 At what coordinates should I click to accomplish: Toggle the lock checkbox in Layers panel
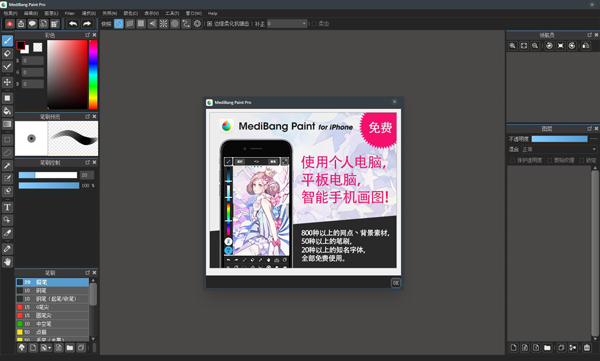click(582, 160)
